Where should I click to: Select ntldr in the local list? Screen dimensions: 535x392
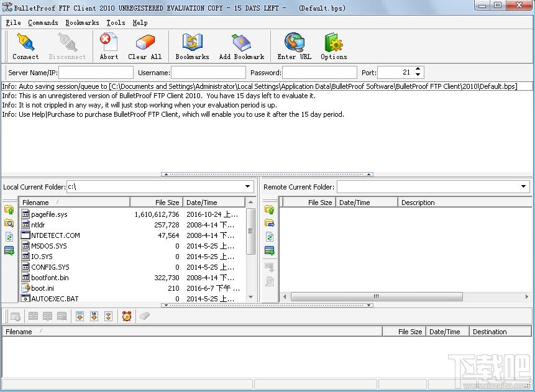coord(38,225)
